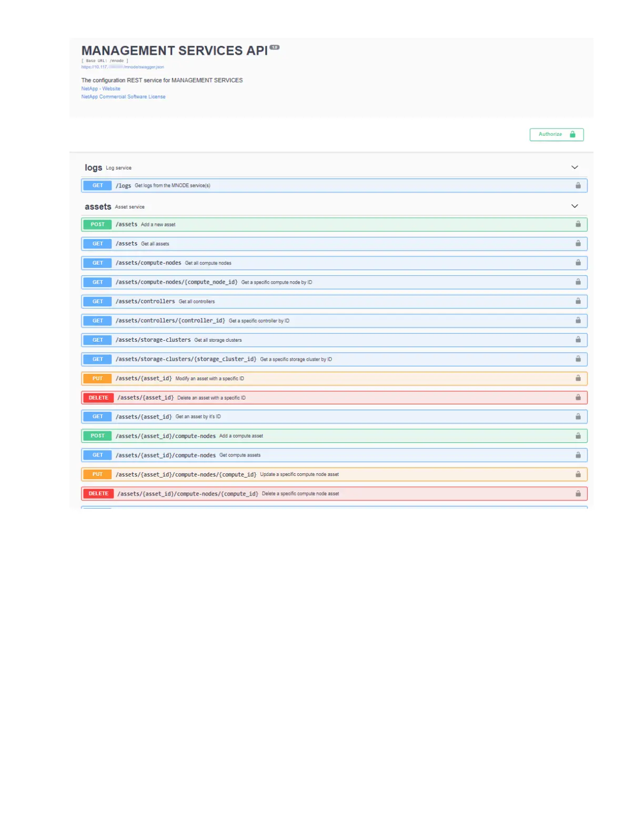Expand GET /assets Get all assets
Screen dimensions: 644x834
coord(334,244)
